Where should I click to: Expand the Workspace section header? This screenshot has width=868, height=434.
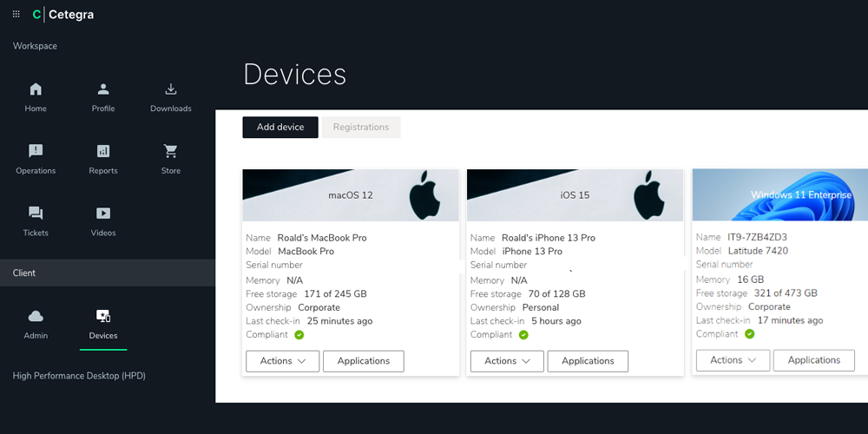(35, 46)
